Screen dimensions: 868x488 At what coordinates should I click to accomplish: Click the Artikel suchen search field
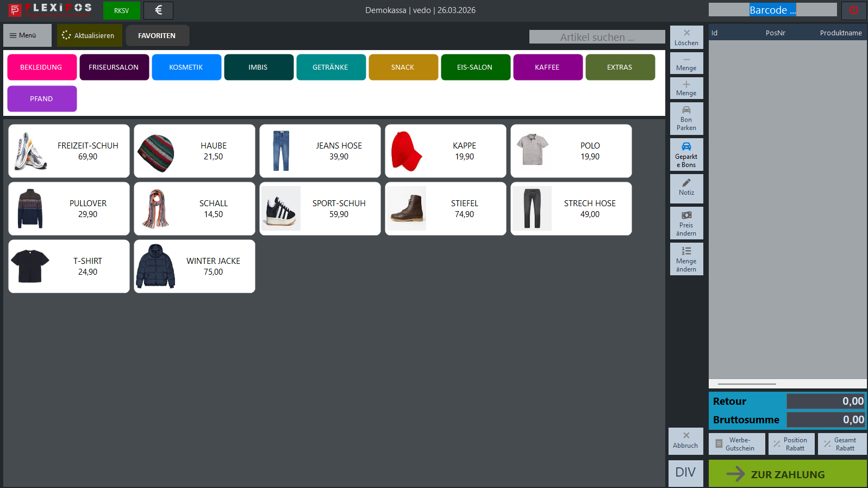[597, 37]
